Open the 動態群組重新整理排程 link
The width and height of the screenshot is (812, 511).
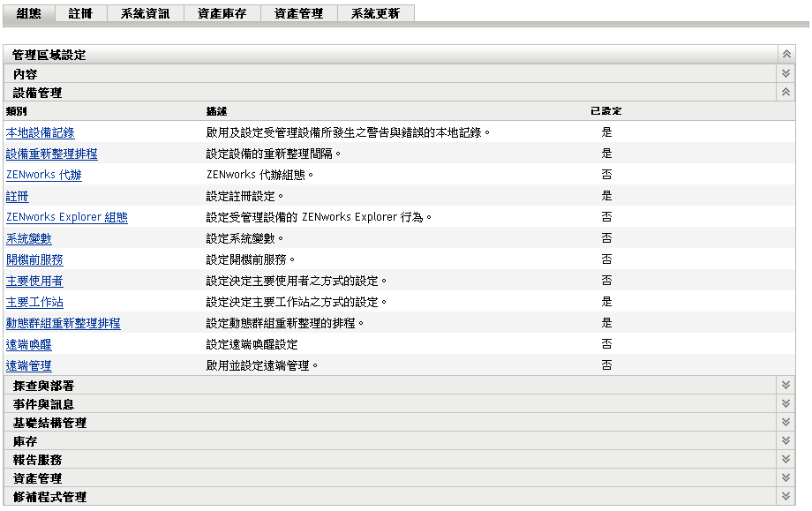64,324
